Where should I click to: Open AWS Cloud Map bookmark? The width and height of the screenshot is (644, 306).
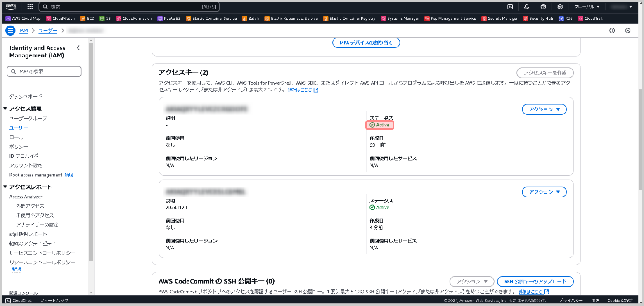coord(23,19)
